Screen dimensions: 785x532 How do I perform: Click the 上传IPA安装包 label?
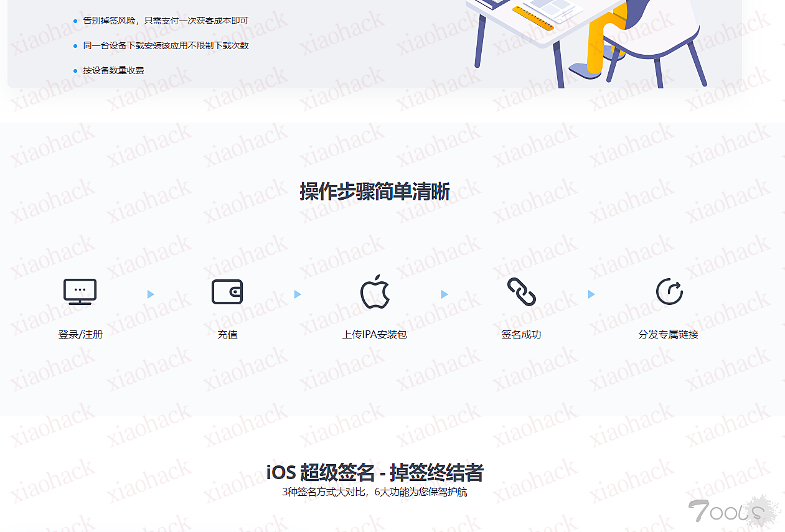pyautogui.click(x=374, y=335)
